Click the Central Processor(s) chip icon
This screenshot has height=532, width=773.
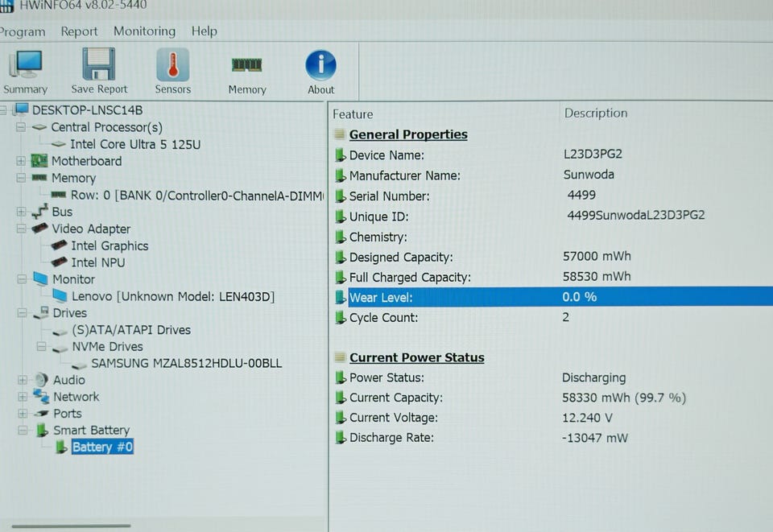click(39, 127)
